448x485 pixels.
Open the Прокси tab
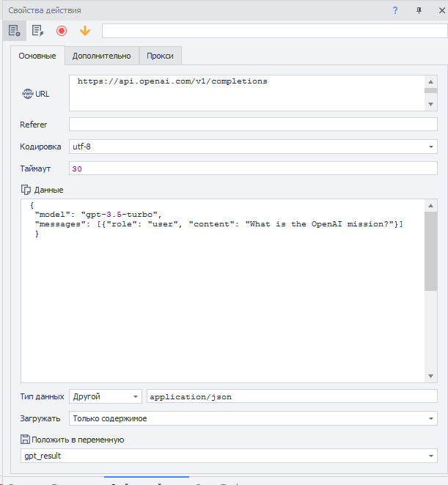pyautogui.click(x=160, y=56)
